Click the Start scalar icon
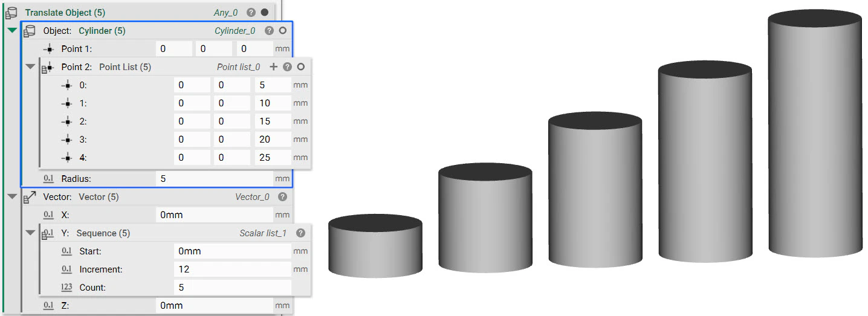The height and width of the screenshot is (316, 868). tap(67, 251)
